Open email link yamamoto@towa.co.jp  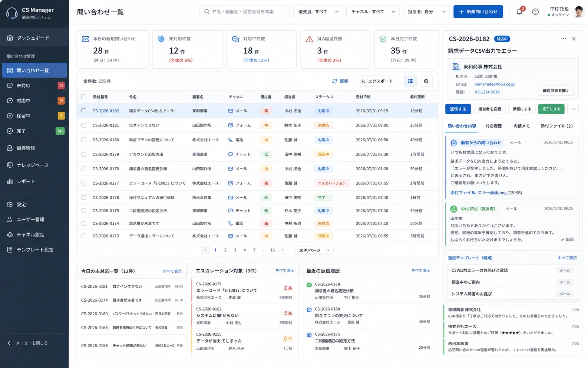(x=495, y=84)
